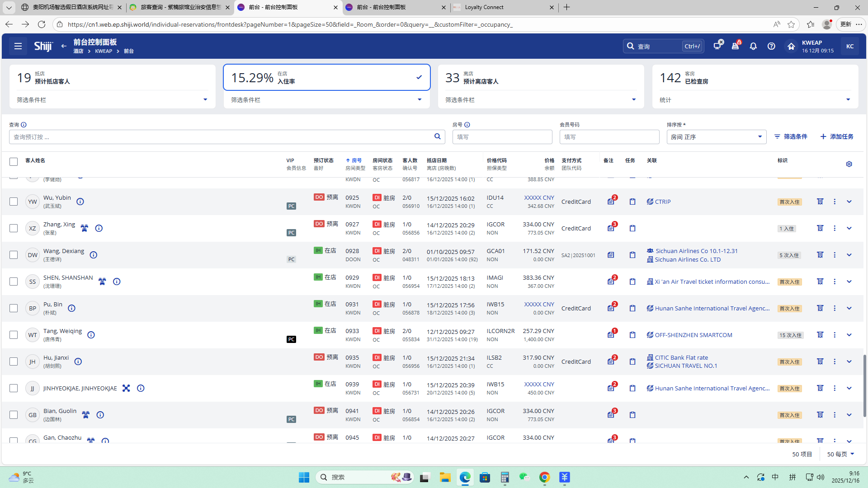Screen dimensions: 868x488
Task: Check the Hu, Jianxi row checkbox
Action: 14,361
